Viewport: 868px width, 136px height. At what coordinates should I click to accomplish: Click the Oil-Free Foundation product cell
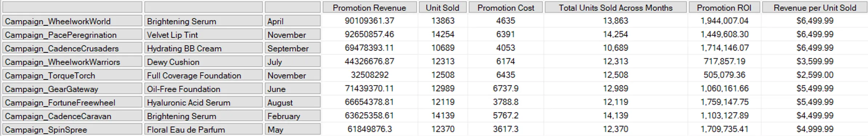tap(203, 89)
